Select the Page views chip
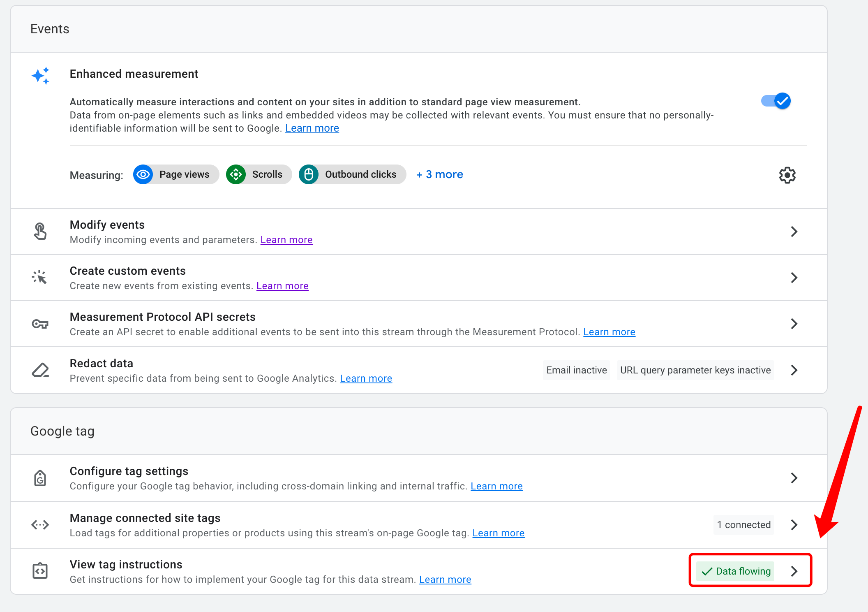Screen dimensions: 868x612 (x=176, y=174)
